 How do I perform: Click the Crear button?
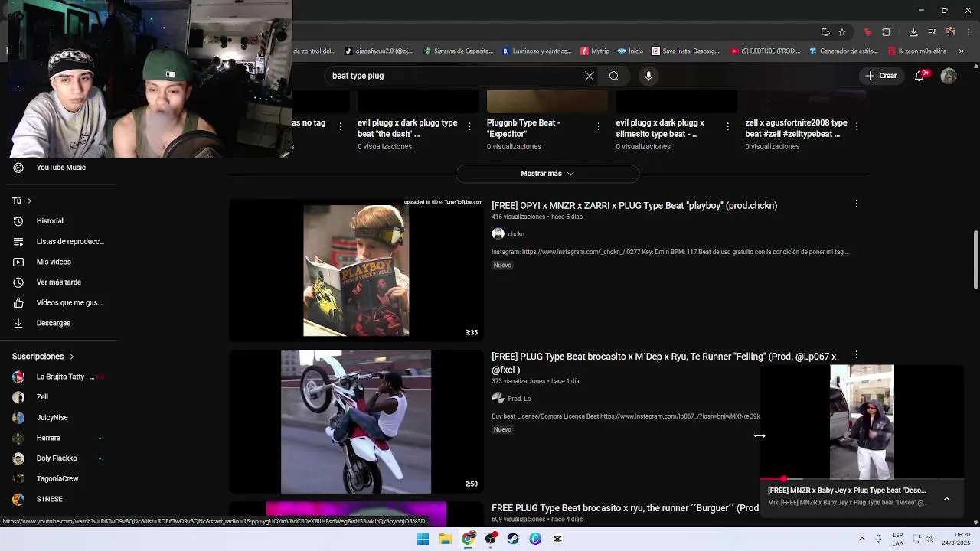880,76
